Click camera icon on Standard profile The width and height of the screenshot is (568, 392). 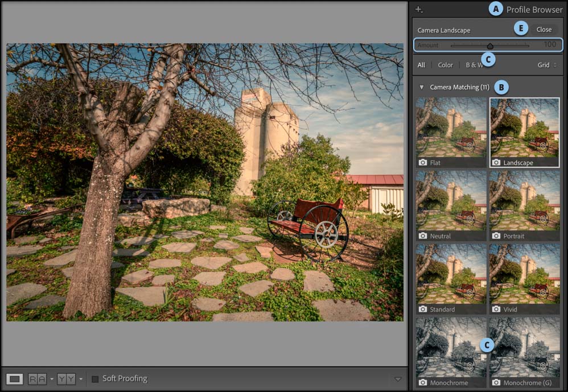click(422, 309)
